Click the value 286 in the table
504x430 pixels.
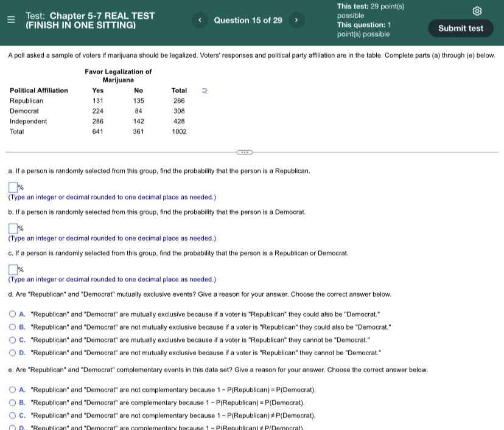pyautogui.click(x=98, y=122)
